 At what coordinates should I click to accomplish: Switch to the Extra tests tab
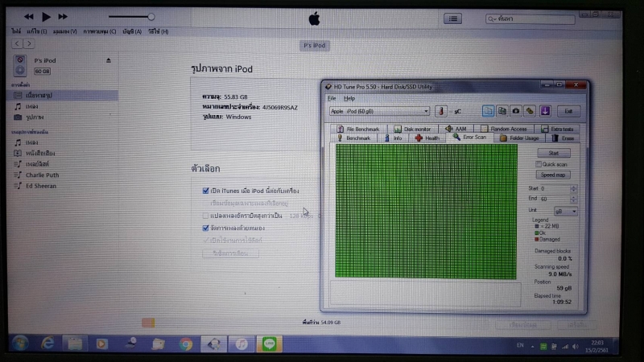point(557,129)
